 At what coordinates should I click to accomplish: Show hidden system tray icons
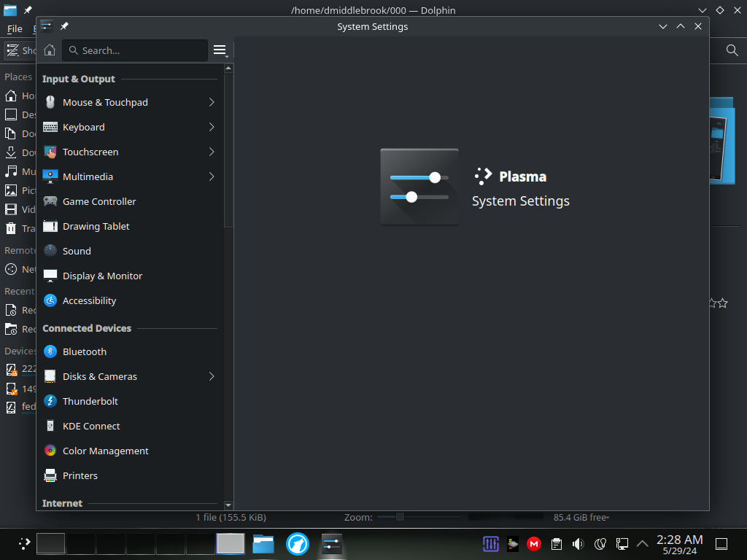(x=642, y=544)
